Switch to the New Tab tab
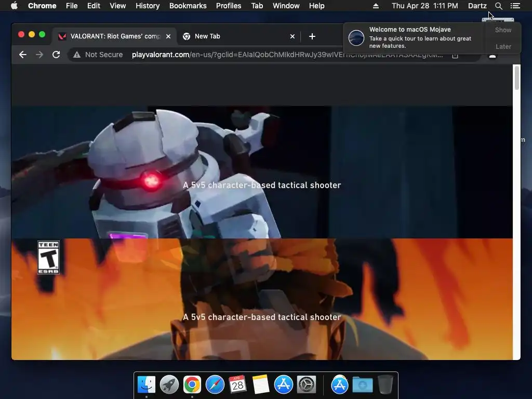The image size is (532, 399). (238, 36)
